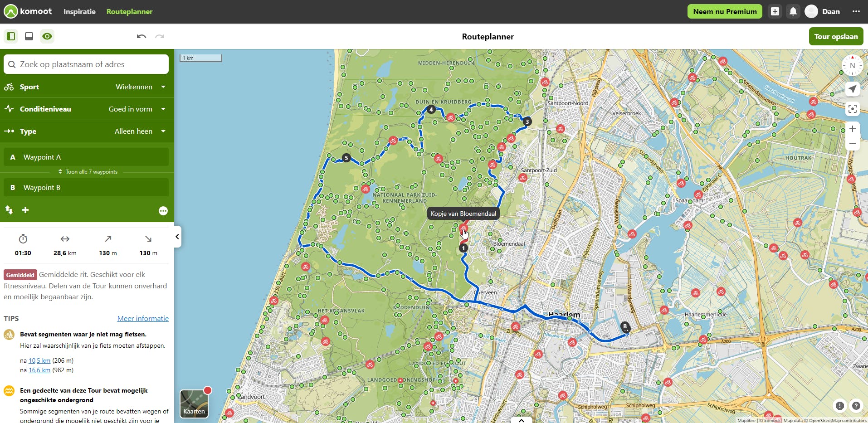The image size is (868, 423).
Task: Zoom out on the map
Action: click(x=853, y=143)
